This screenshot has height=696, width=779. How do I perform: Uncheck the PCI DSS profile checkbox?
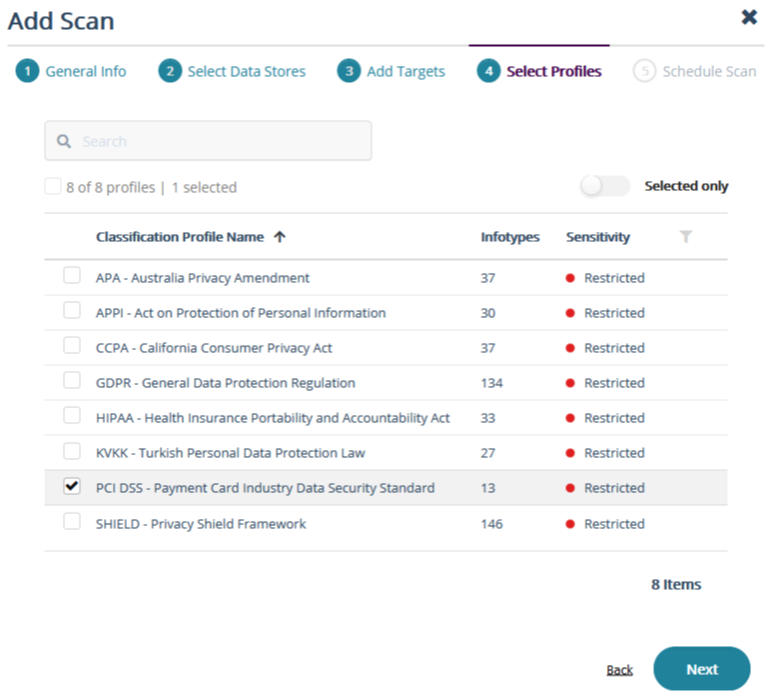[72, 486]
